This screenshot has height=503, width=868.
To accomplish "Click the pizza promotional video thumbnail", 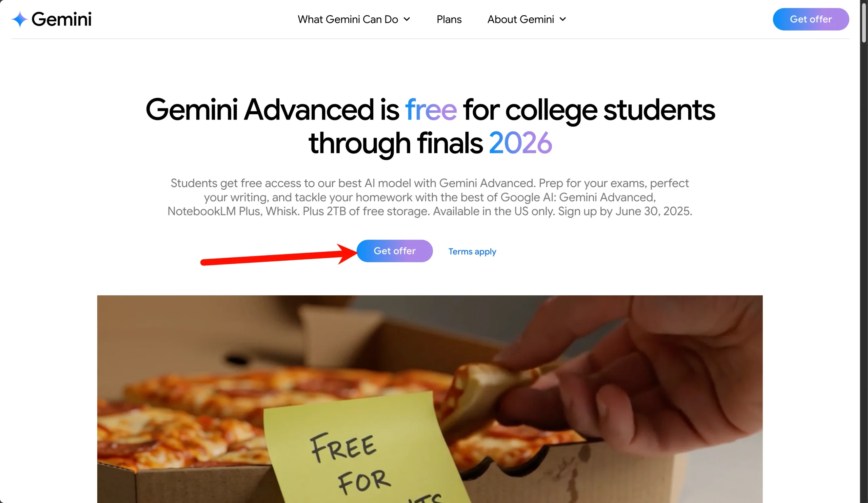I will click(x=430, y=399).
